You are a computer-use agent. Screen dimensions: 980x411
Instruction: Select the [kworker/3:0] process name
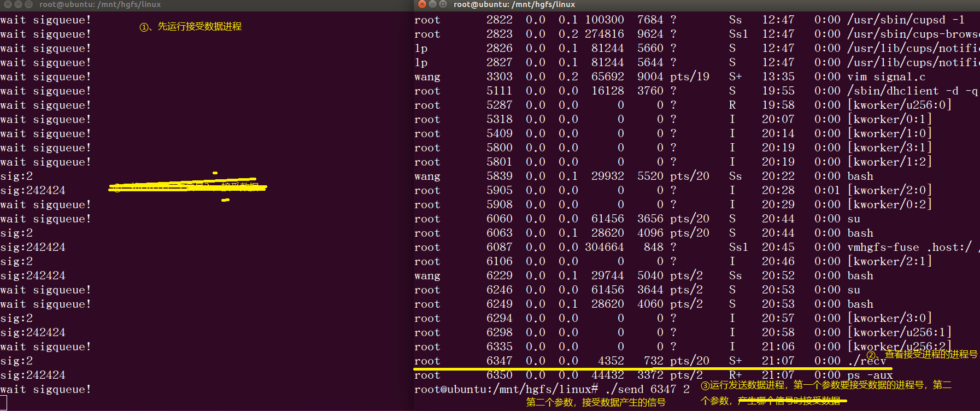tap(890, 318)
